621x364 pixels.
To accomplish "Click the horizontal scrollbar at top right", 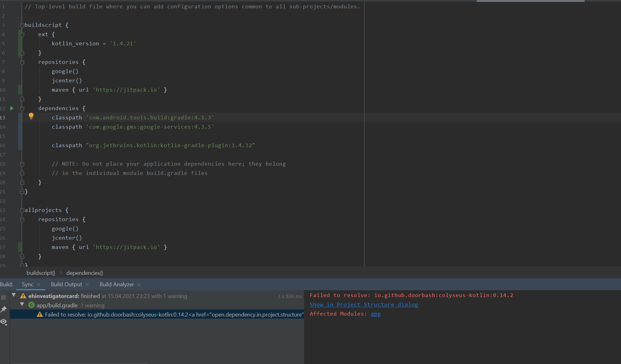I will (x=531, y=1).
